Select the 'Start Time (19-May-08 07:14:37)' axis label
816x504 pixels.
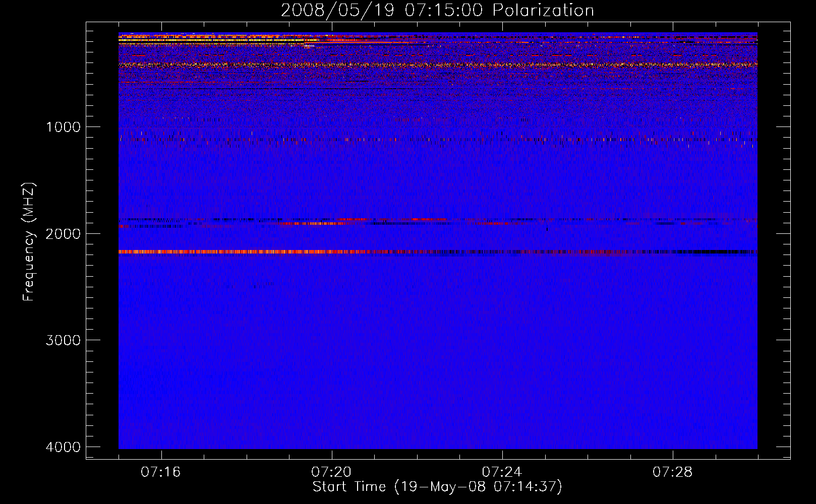pos(437,487)
